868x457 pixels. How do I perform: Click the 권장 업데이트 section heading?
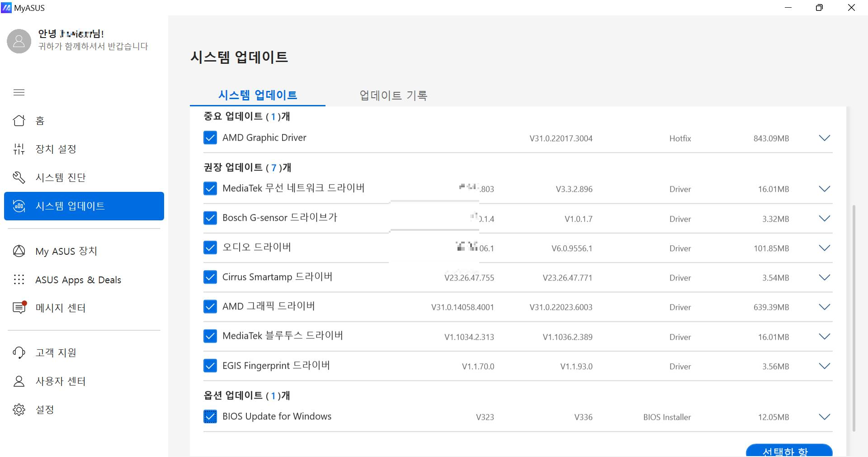click(x=247, y=167)
